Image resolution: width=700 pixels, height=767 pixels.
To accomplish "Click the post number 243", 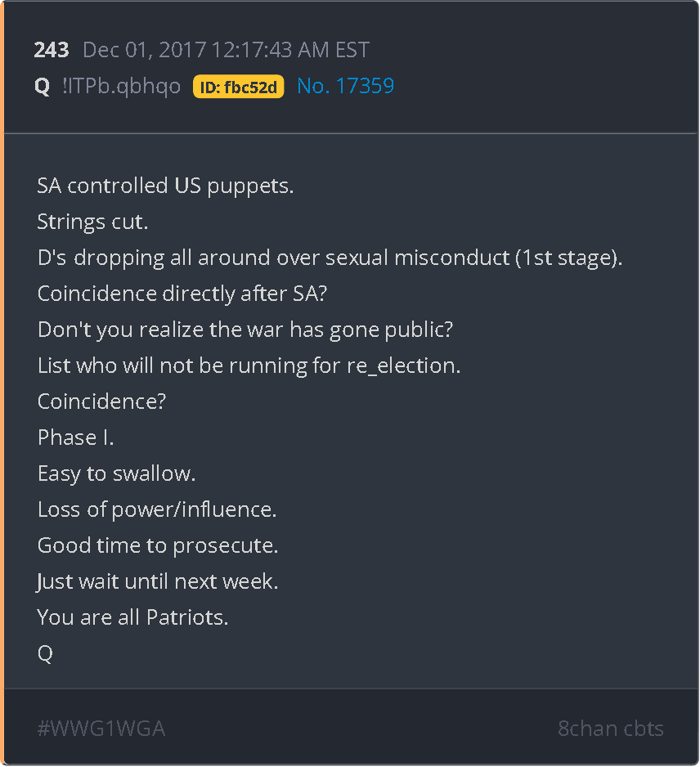I will [51, 50].
